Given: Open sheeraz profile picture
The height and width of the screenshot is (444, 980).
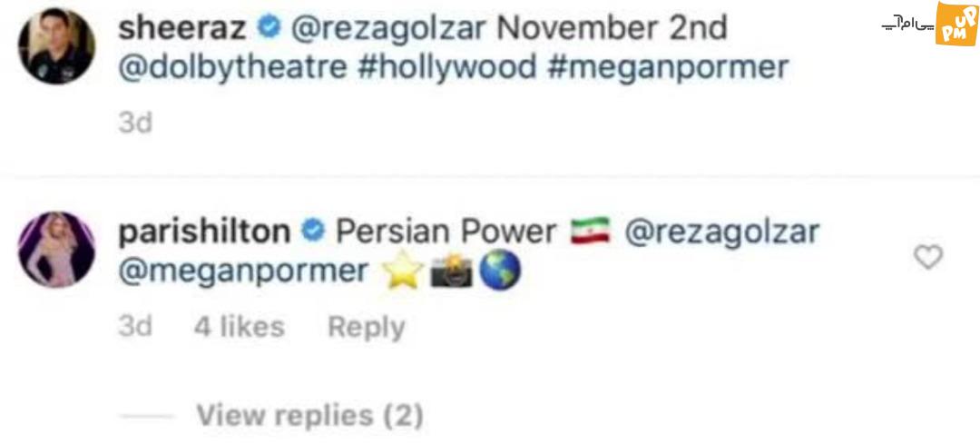Looking at the screenshot, I should 57,46.
